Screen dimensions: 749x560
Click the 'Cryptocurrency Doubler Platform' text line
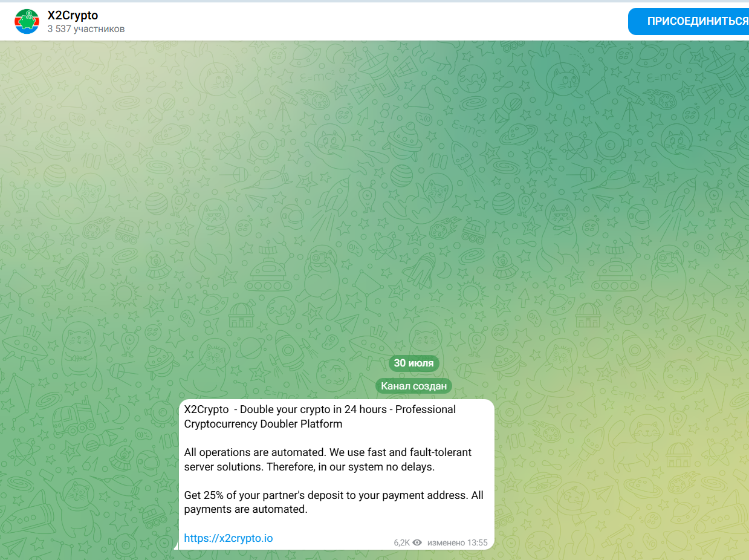(263, 424)
